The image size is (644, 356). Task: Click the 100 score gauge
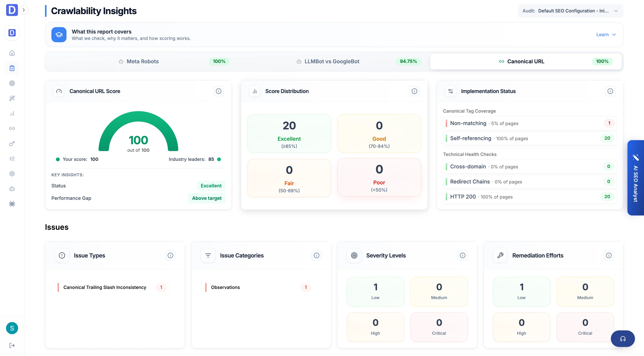tap(138, 131)
